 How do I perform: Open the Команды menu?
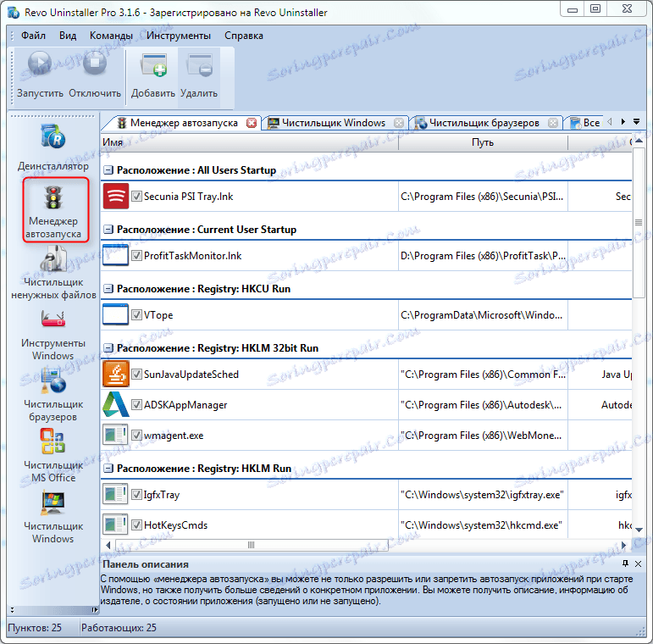(x=111, y=36)
